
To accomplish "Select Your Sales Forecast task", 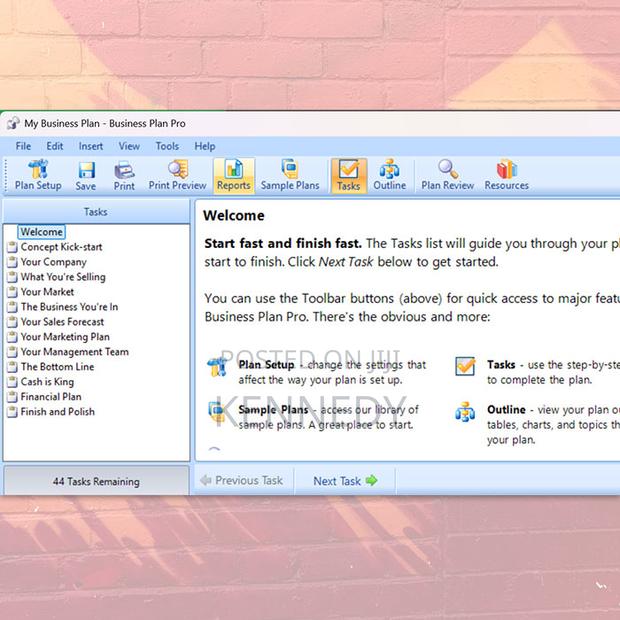I will (62, 322).
